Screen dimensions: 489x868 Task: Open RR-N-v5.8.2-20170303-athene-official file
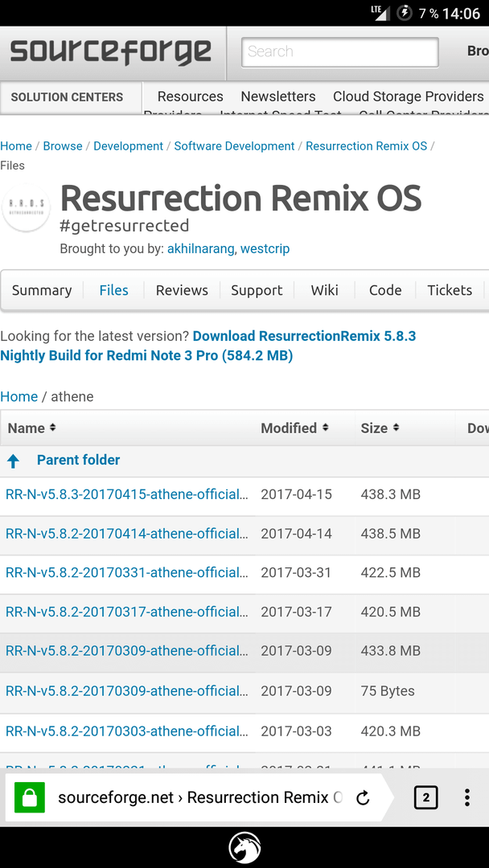pos(127,731)
